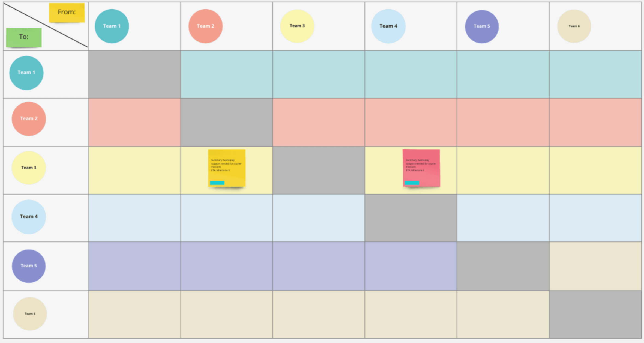Click the Team 2 circle icon in header
Viewport: 644px width, 343px height.
coord(206,26)
